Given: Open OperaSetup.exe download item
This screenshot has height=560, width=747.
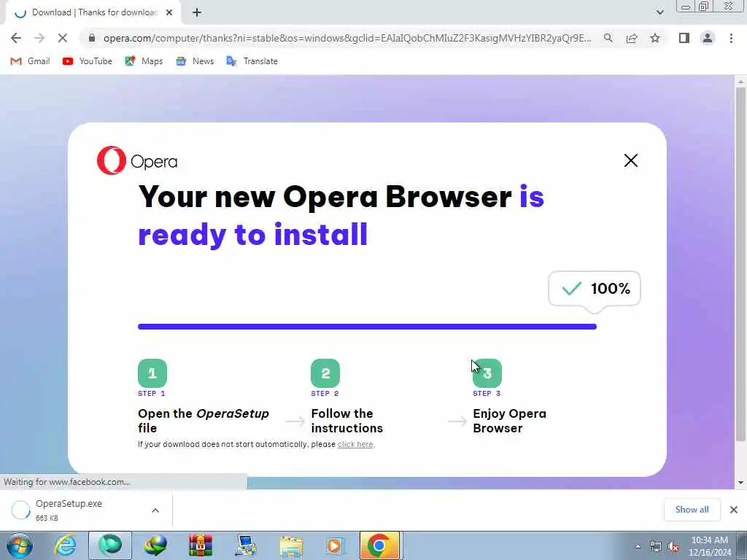Looking at the screenshot, I should click(69, 510).
